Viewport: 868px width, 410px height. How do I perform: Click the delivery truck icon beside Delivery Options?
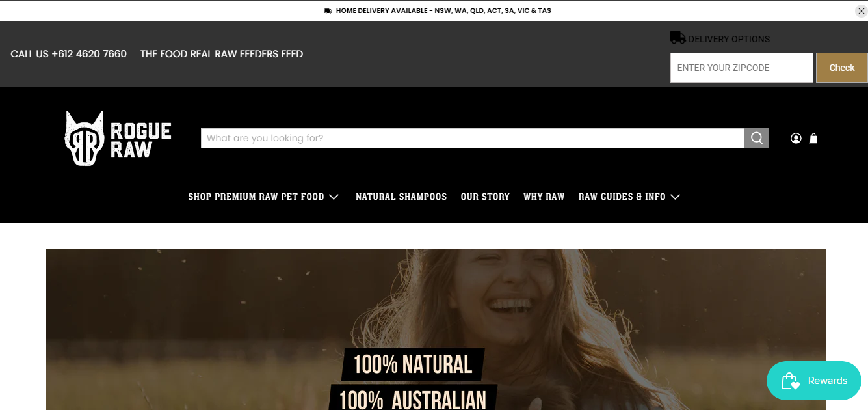point(677,38)
